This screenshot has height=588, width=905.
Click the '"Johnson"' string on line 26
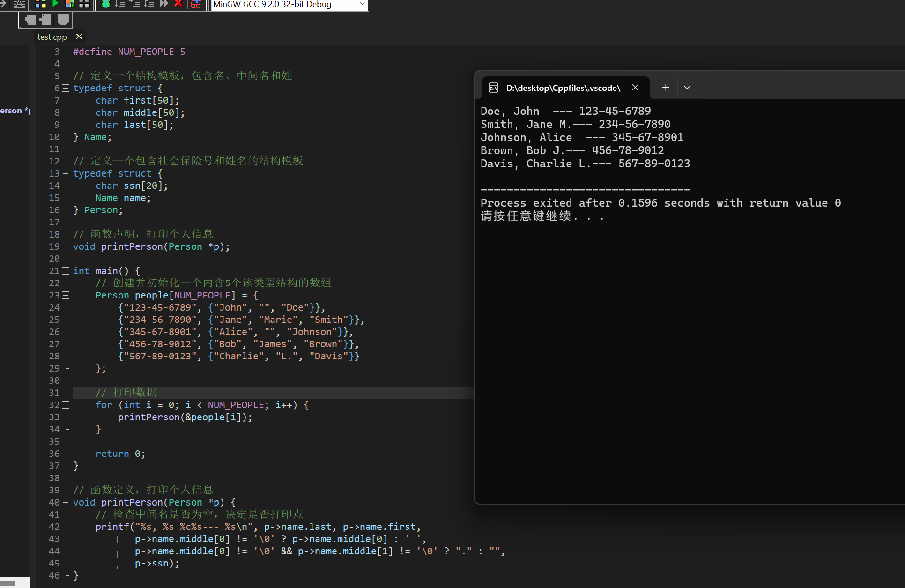tap(312, 332)
